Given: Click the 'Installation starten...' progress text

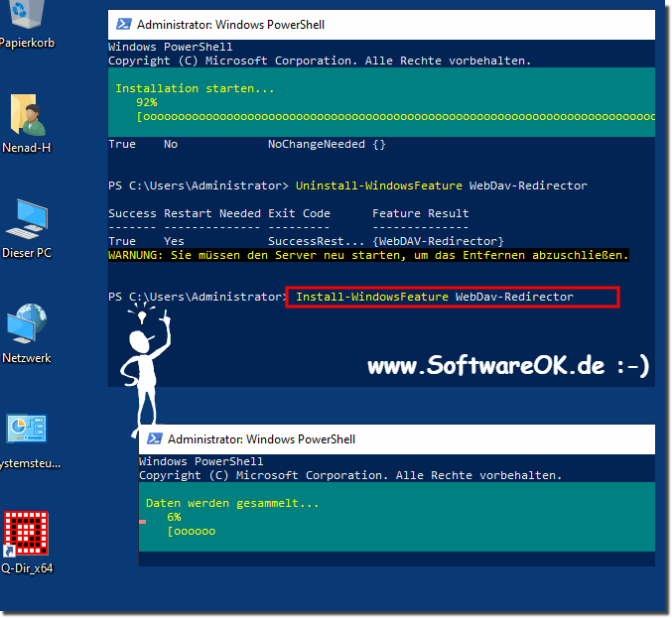Looking at the screenshot, I should 195,88.
